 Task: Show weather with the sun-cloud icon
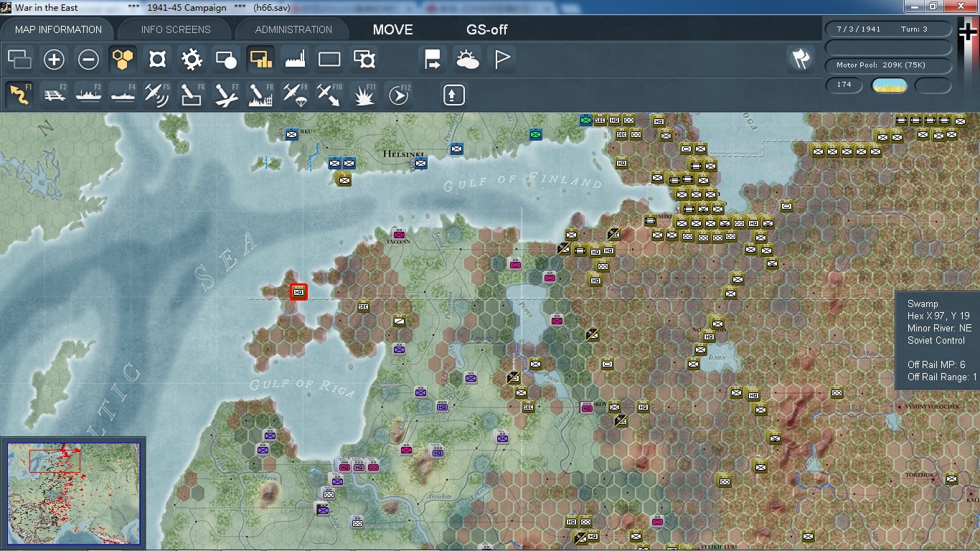[x=467, y=60]
